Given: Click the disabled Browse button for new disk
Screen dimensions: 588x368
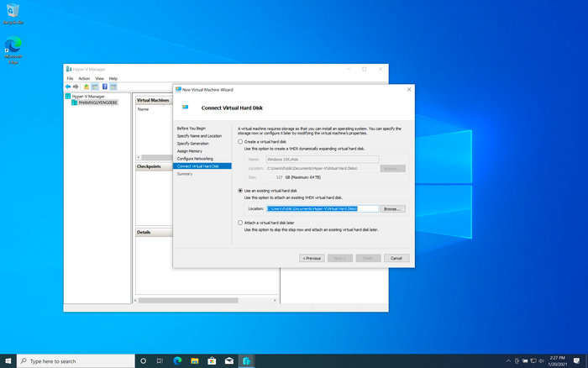Looking at the screenshot, I should [x=392, y=168].
